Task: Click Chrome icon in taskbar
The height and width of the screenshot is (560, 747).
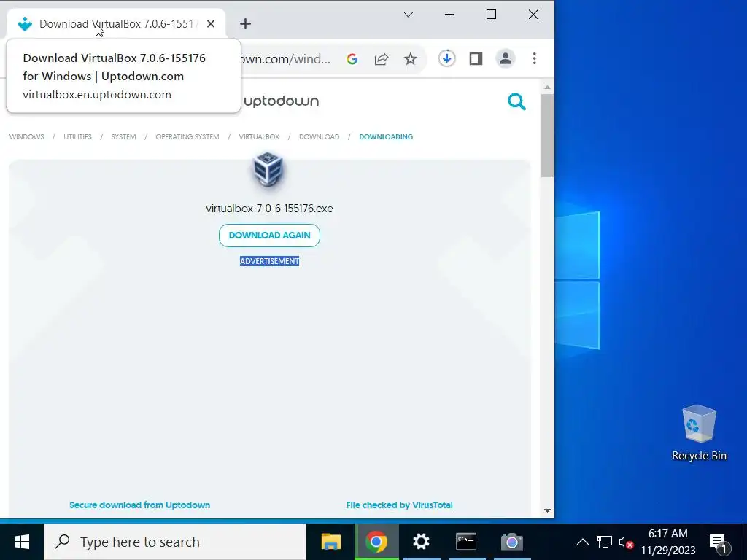Action: click(376, 542)
